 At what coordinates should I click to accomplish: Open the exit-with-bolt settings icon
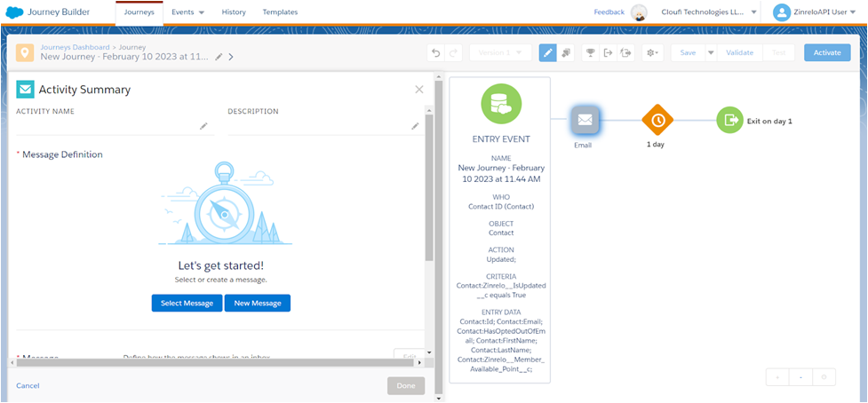[626, 53]
